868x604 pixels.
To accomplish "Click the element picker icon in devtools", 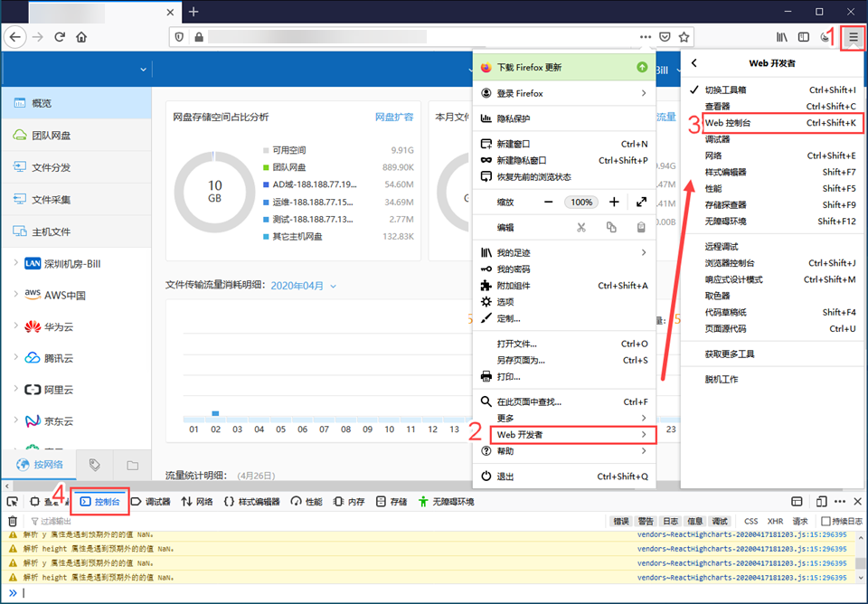I will pos(13,502).
